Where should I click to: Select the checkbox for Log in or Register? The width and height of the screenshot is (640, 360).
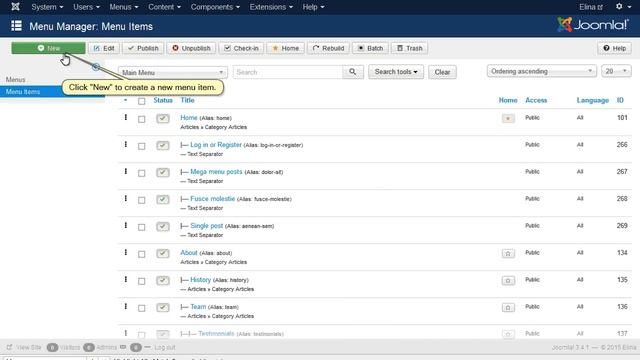142,146
